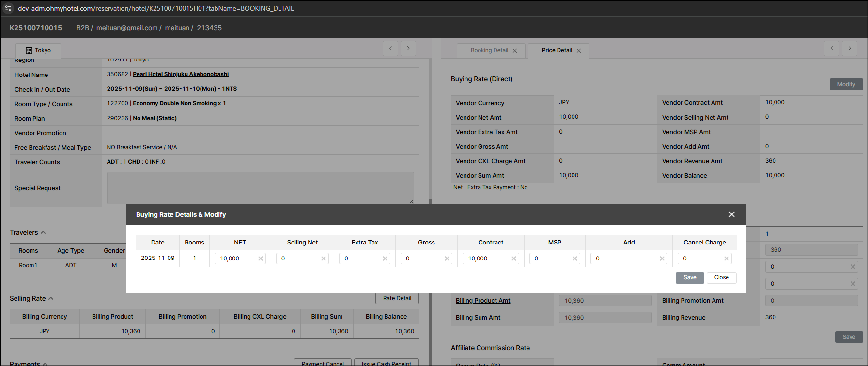
Task: Clear the NET field value
Action: pyautogui.click(x=261, y=259)
